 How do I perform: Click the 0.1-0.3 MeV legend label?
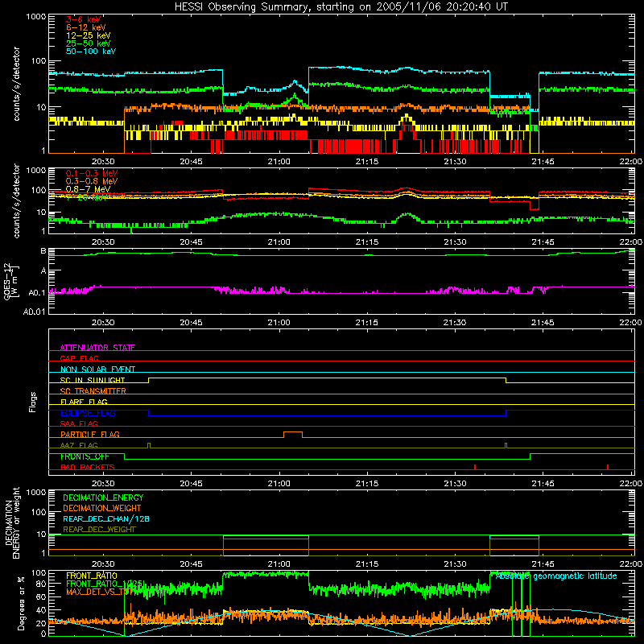92,173
